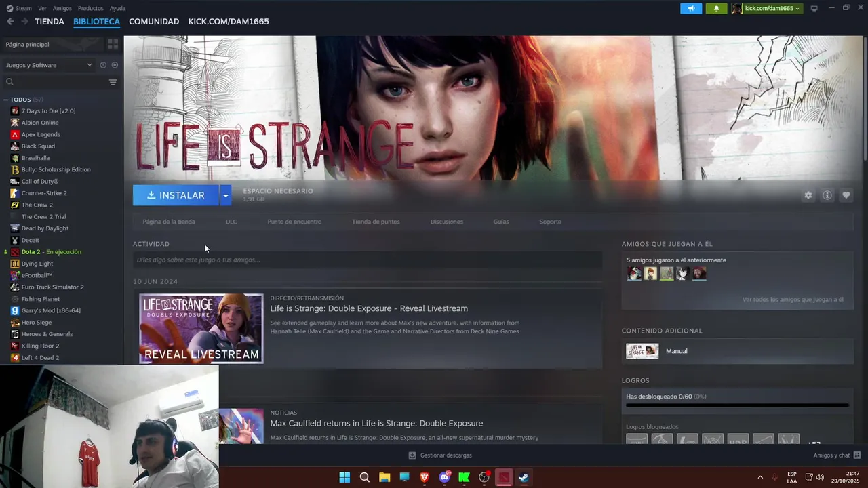Image resolution: width=868 pixels, height=488 pixels.
Task: Go to TIENDA section
Action: (50, 22)
